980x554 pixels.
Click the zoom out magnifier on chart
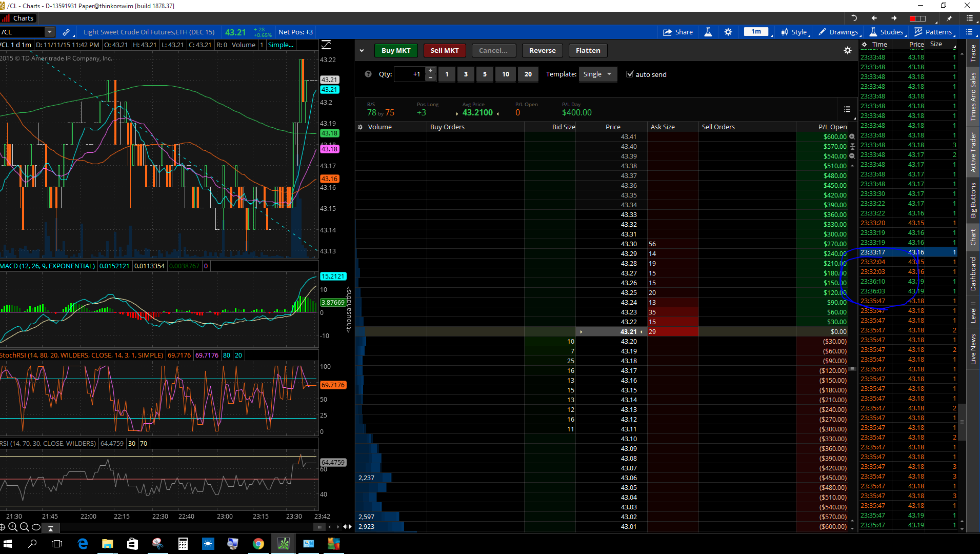[24, 527]
